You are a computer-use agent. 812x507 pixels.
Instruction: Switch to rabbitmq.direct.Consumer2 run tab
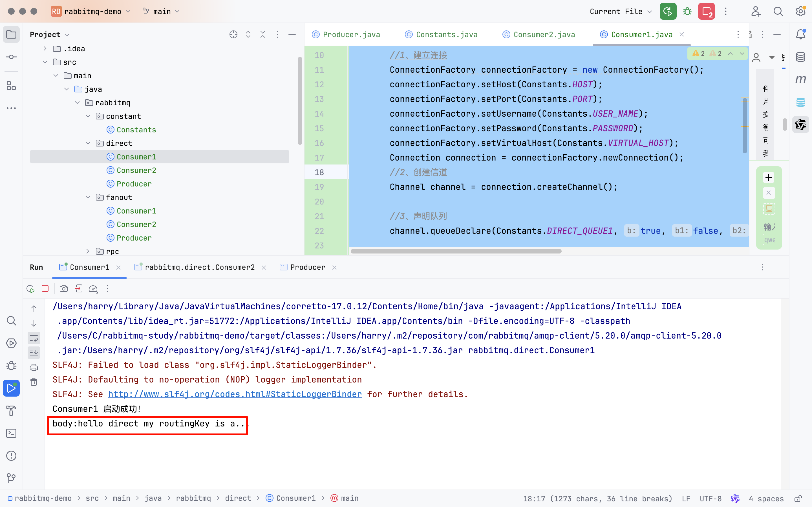click(199, 267)
